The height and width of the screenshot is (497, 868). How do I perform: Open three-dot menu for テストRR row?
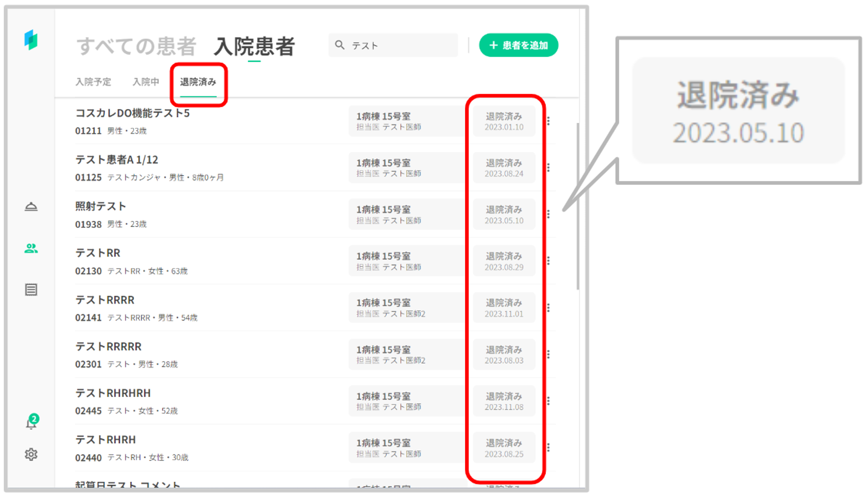(x=549, y=261)
